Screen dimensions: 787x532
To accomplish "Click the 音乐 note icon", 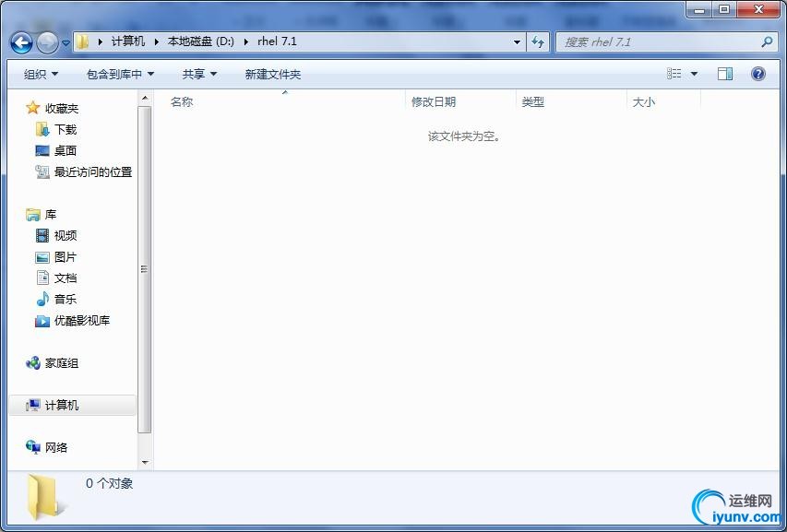I will 42,300.
